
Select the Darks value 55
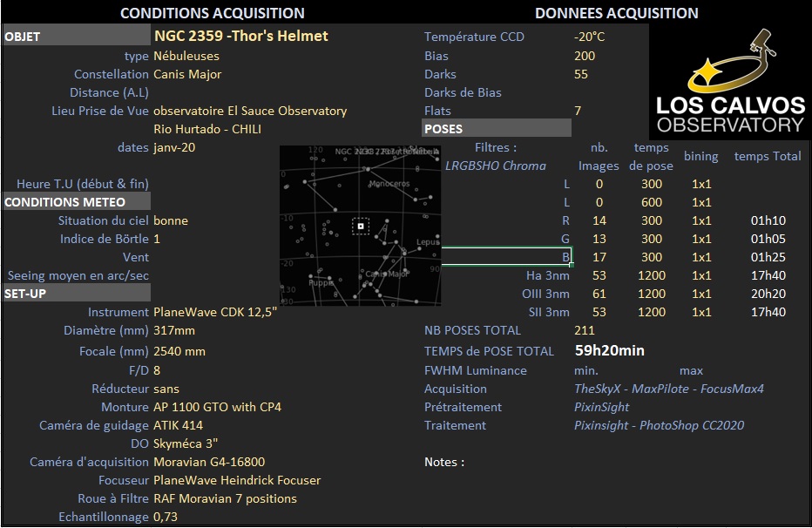(581, 75)
